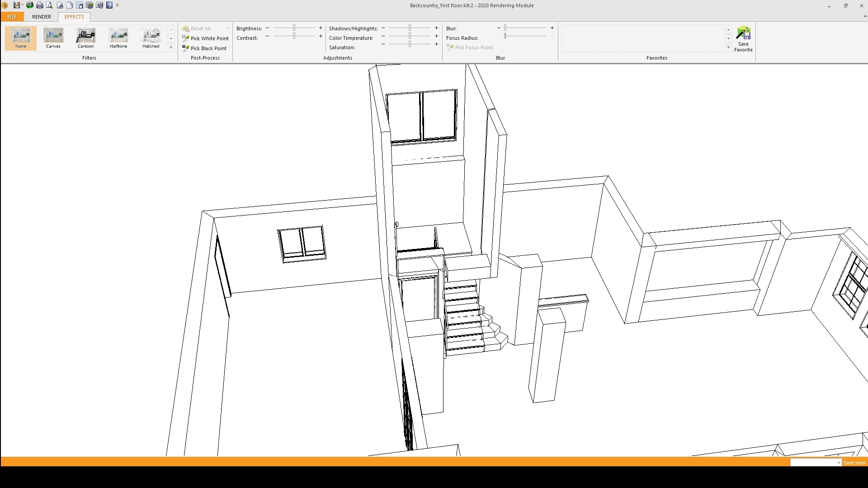Open the saved view dropdown in status bar

[839, 463]
